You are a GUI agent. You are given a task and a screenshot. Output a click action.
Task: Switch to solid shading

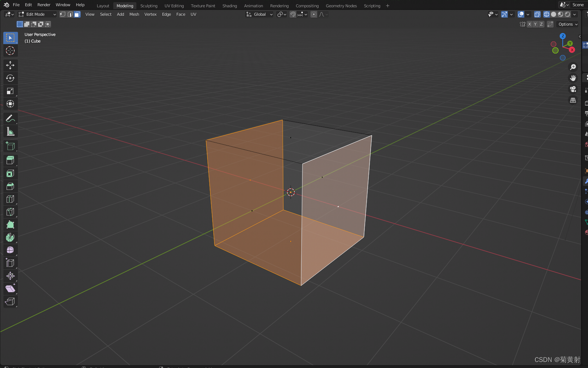[x=554, y=14]
